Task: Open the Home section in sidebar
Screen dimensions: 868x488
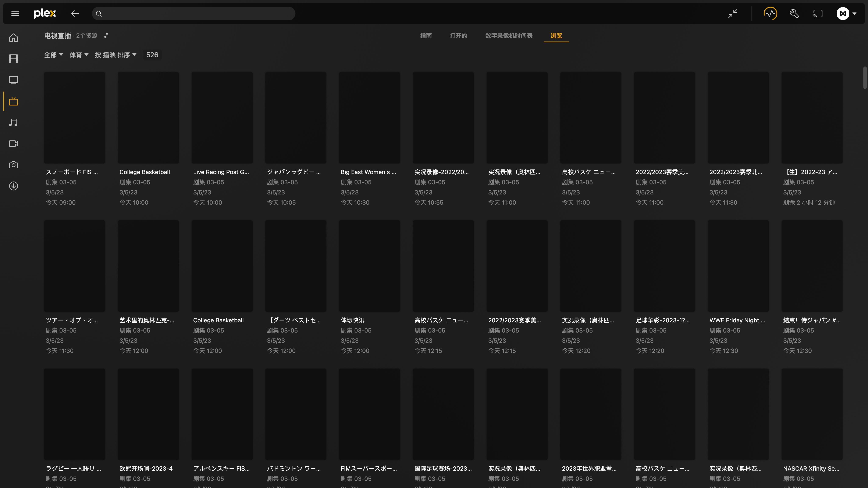Action: [x=14, y=38]
